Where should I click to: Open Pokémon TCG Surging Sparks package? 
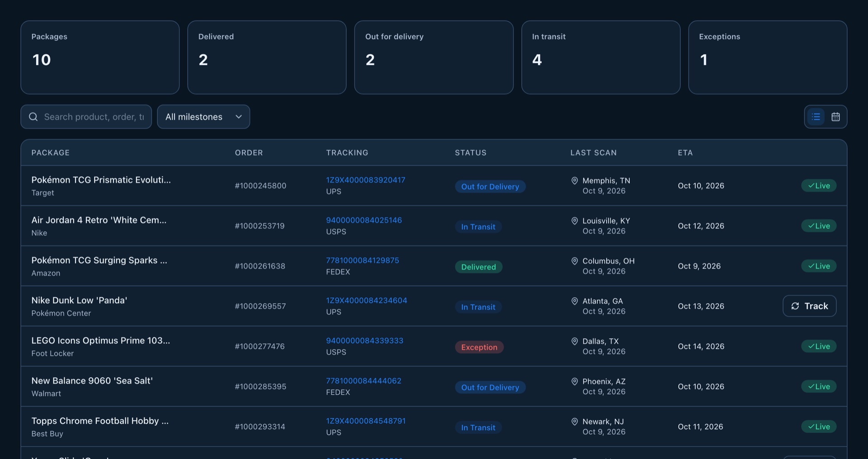(x=99, y=260)
